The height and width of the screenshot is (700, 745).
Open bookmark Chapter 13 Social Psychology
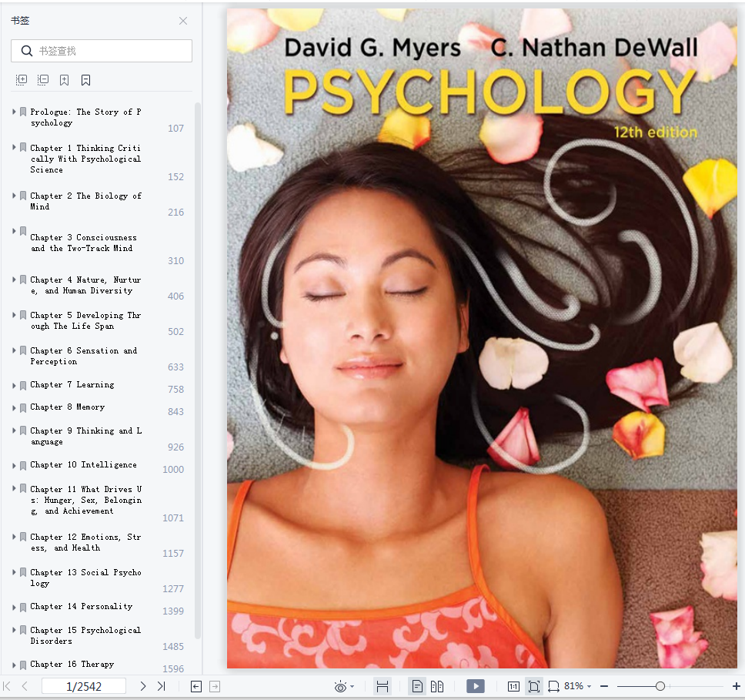click(86, 578)
